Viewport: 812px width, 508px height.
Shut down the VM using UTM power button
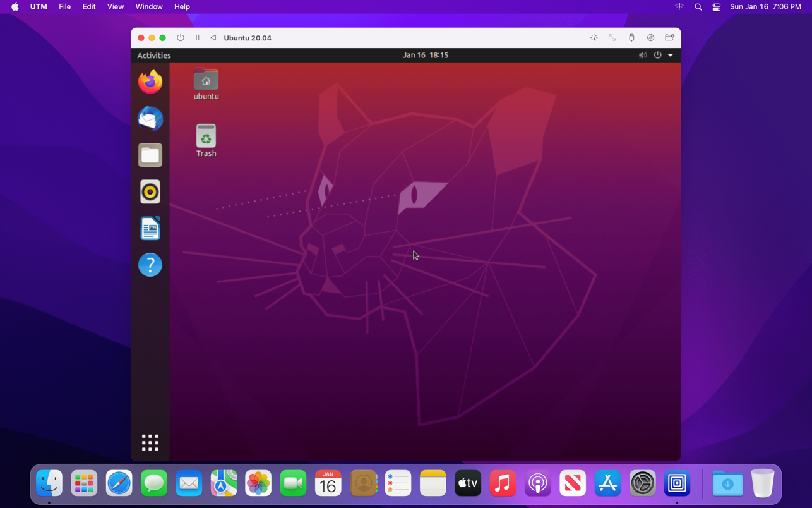181,38
